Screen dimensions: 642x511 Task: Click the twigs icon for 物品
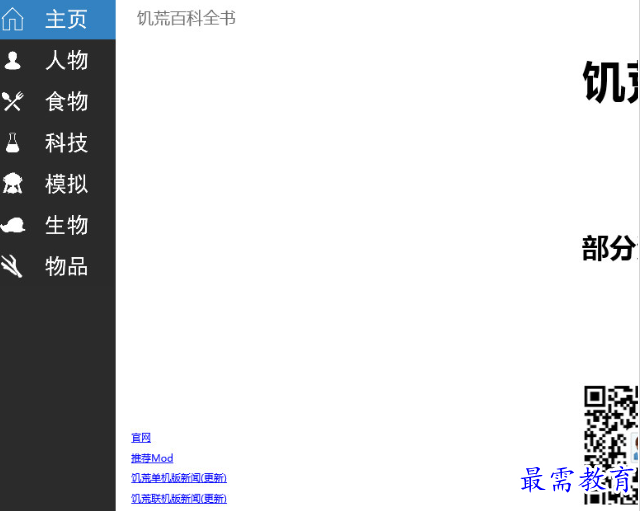11,266
